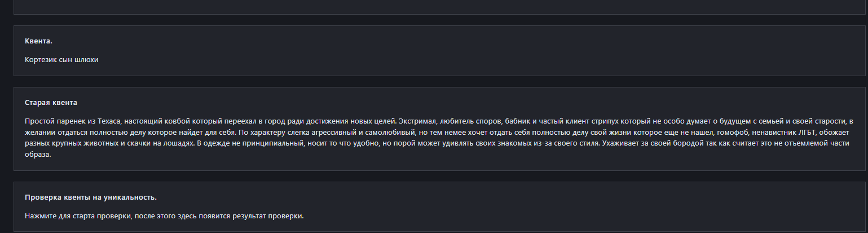This screenshot has height=233, width=868.
Task: Click the "Старая квента" section heading
Action: click(x=51, y=103)
